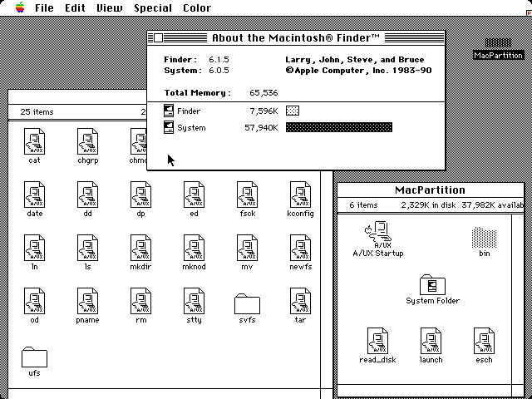Image resolution: width=532 pixels, height=399 pixels.
Task: Click the Finder icon in About window
Action: click(x=169, y=111)
